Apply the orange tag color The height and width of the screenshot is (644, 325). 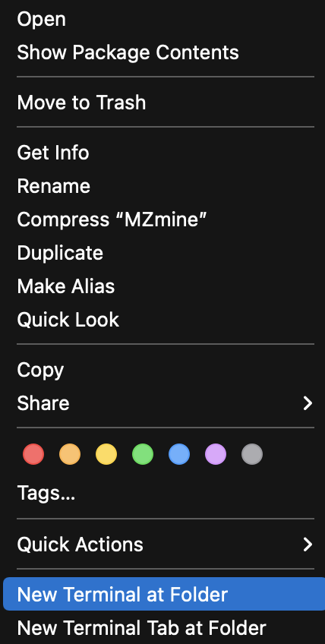[x=70, y=454]
